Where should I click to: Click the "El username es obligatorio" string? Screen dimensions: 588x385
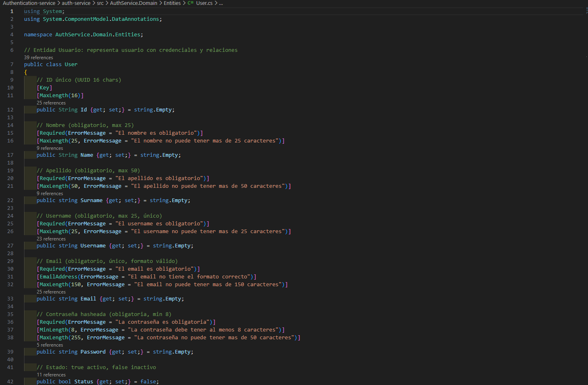159,224
